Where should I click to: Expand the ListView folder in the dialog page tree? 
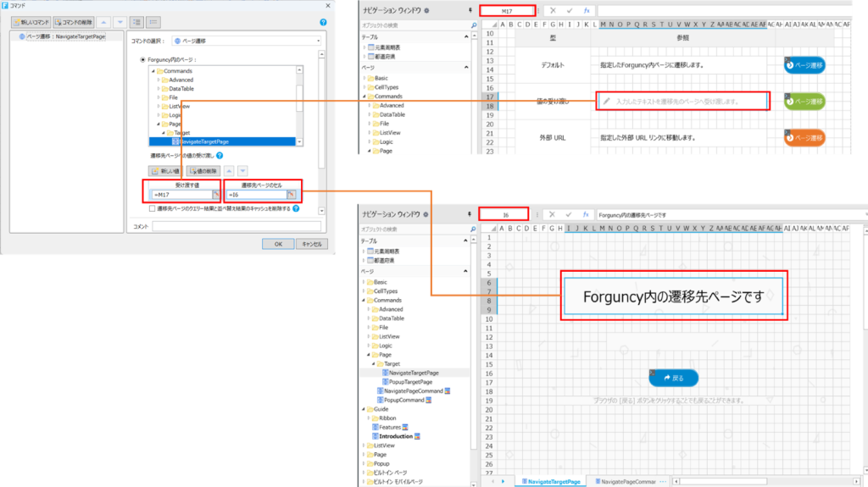pos(158,106)
